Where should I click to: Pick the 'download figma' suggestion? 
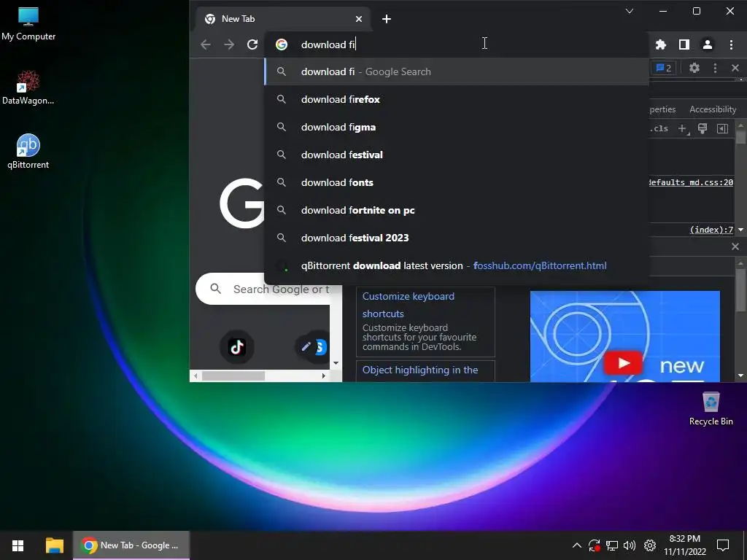coord(457,127)
